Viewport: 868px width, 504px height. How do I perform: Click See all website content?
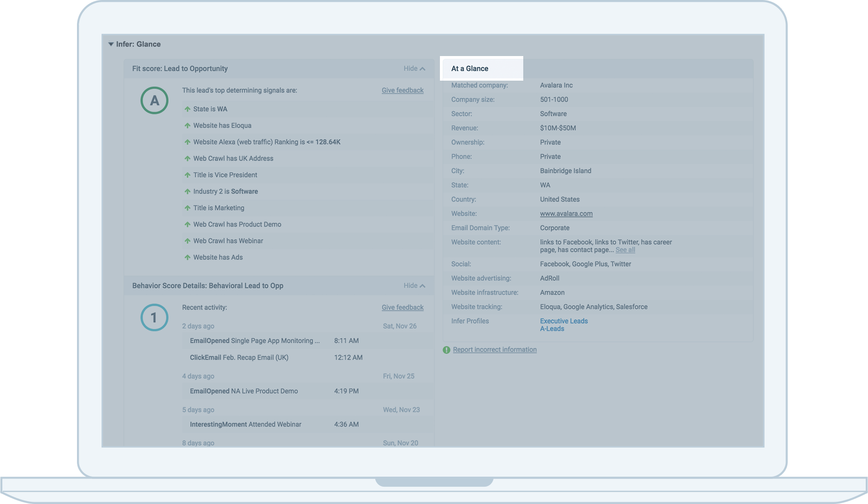pos(625,250)
